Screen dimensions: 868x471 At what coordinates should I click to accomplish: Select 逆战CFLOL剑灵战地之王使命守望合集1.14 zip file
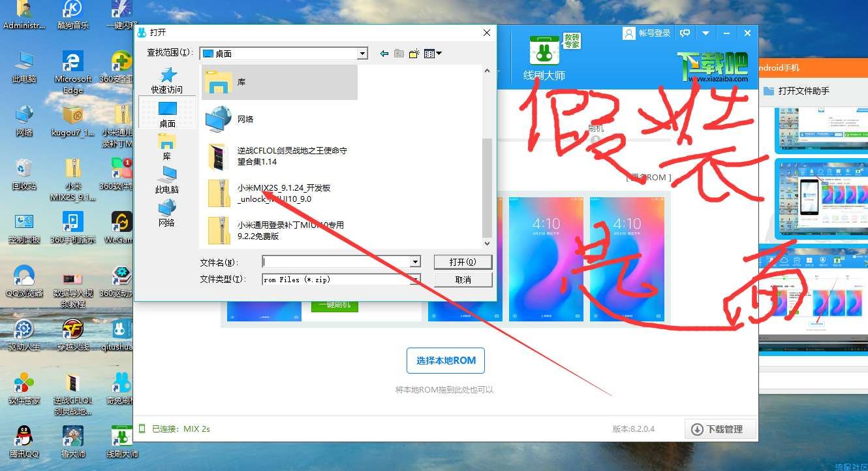click(x=279, y=156)
